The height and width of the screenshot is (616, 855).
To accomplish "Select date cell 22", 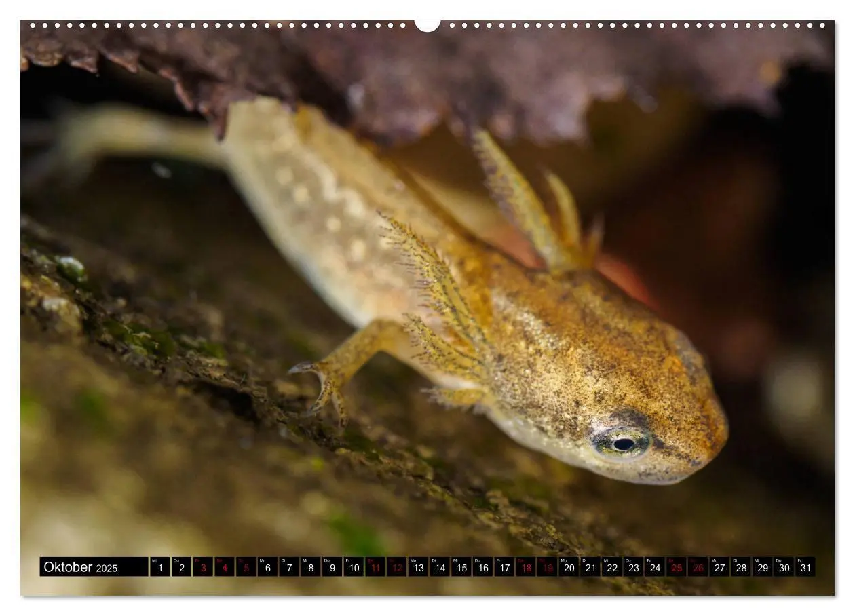I will (x=611, y=567).
